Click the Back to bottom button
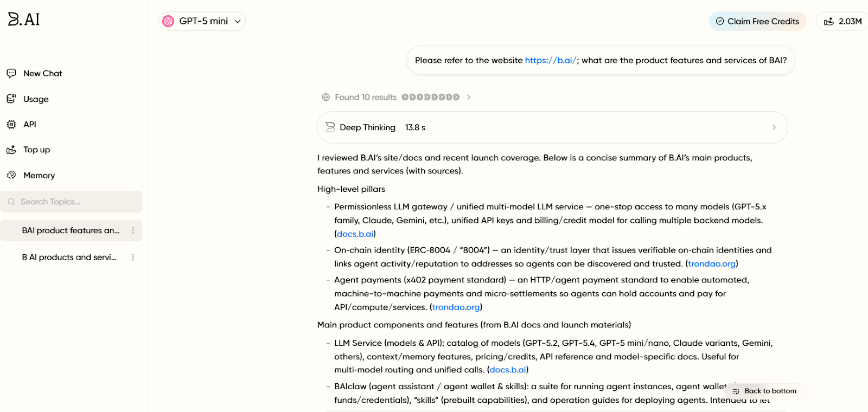 tap(764, 391)
